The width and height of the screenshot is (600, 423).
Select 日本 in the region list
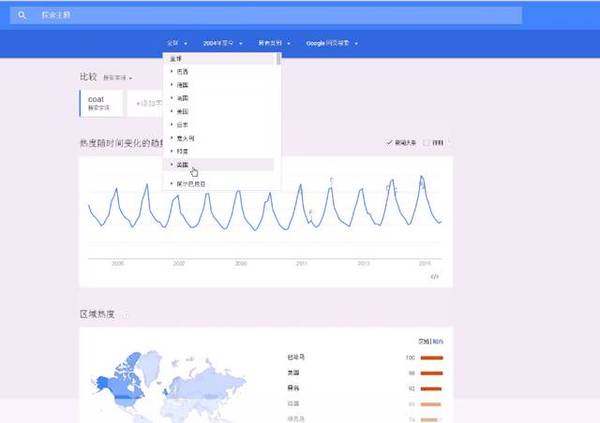point(181,124)
